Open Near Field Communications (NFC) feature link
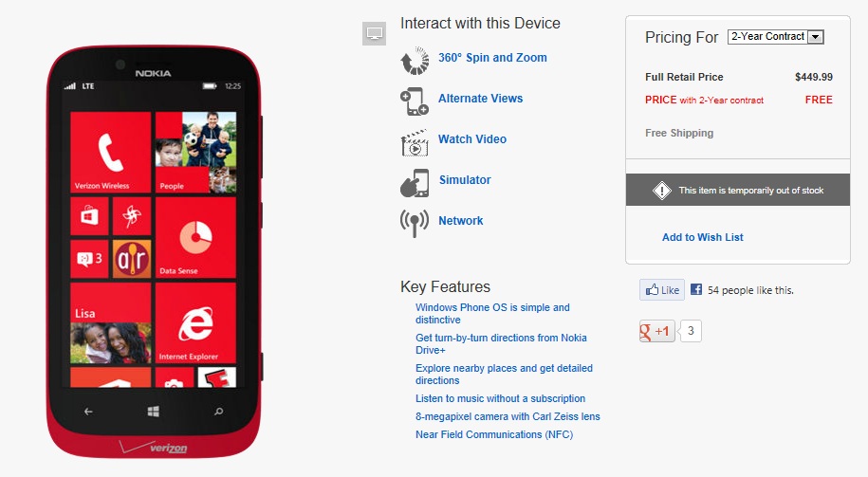The image size is (868, 477). (x=494, y=434)
